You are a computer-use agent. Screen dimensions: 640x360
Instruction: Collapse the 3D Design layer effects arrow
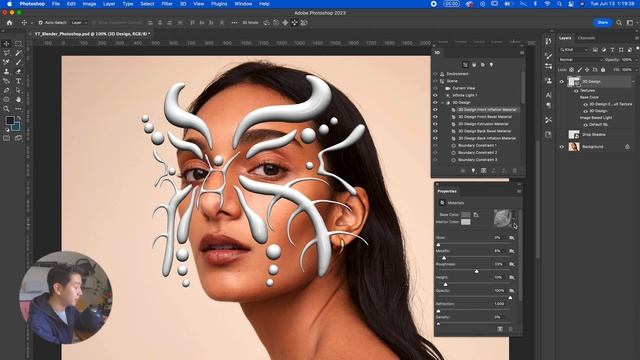pyautogui.click(x=633, y=82)
